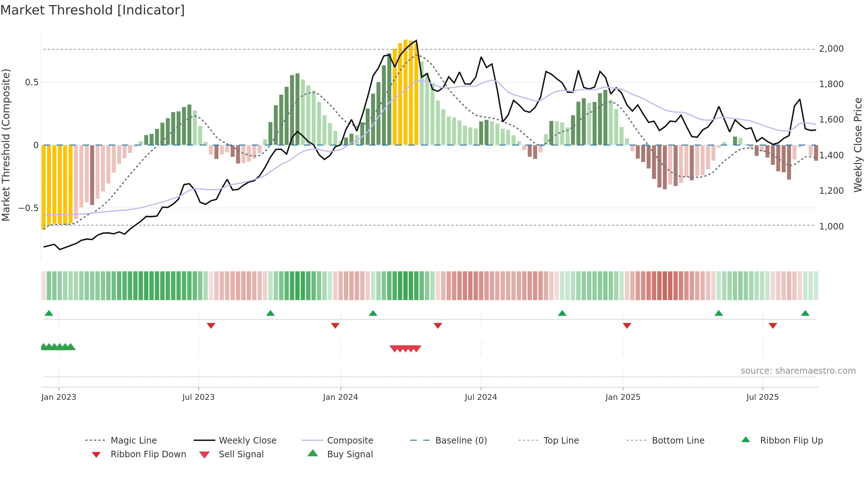Image resolution: width=868 pixels, height=488 pixels.
Task: Click the green flip-up triangle around Oct 2023
Action: coord(270,313)
